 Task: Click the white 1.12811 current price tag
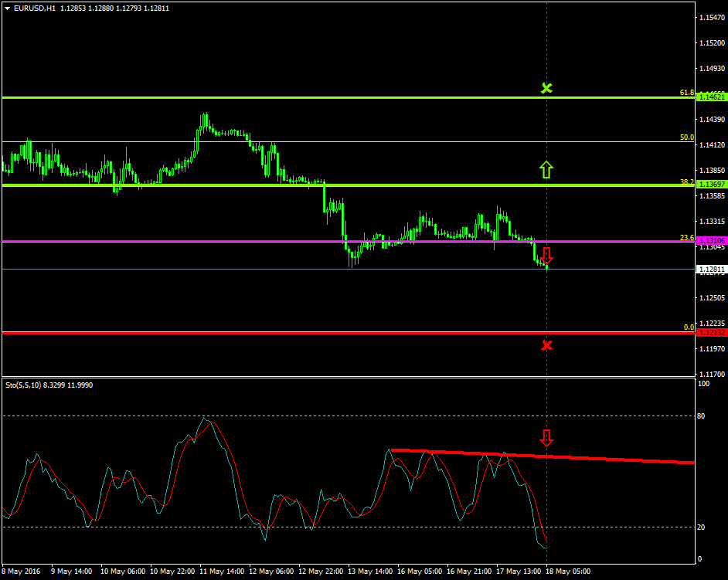(710, 268)
